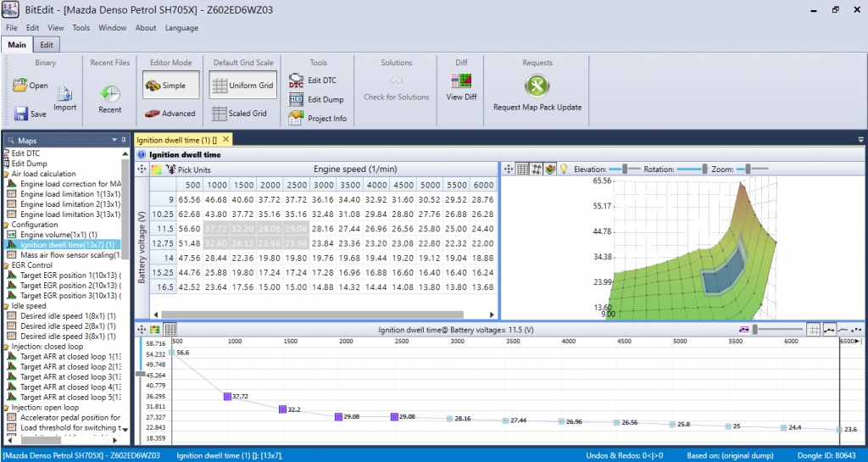Toggle 3D view points/nodes display
868x462 pixels.
[536, 170]
